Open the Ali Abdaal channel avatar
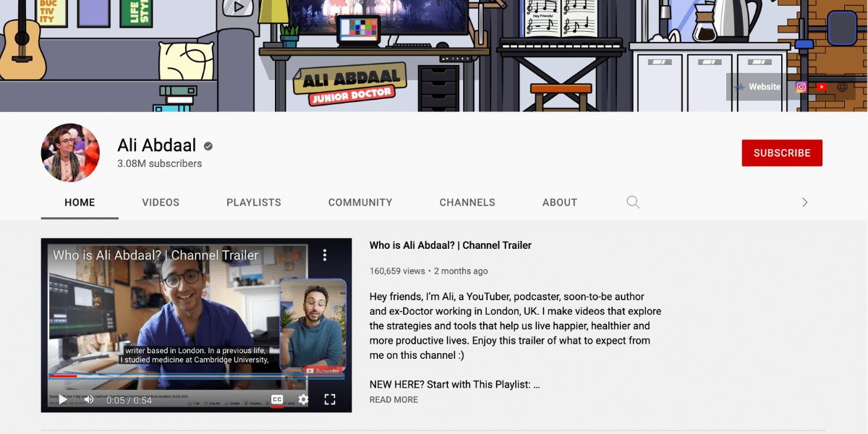Image resolution: width=868 pixels, height=434 pixels. (x=70, y=153)
